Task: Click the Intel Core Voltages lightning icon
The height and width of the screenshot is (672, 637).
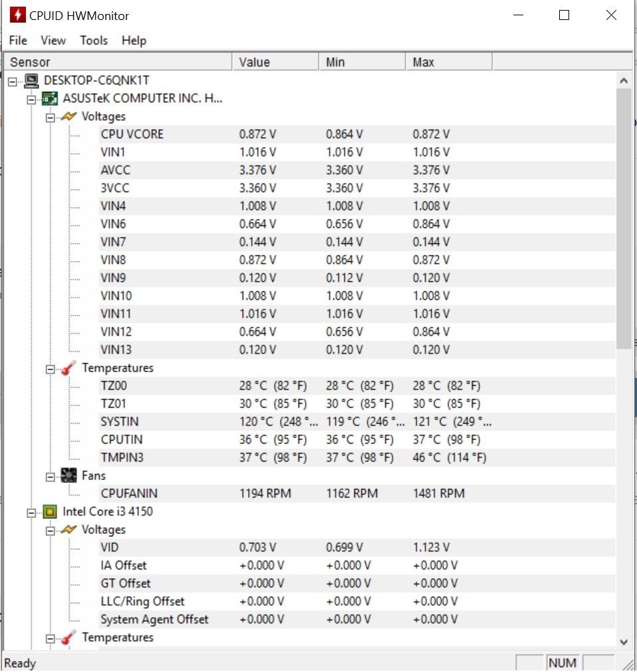Action: tap(68, 530)
